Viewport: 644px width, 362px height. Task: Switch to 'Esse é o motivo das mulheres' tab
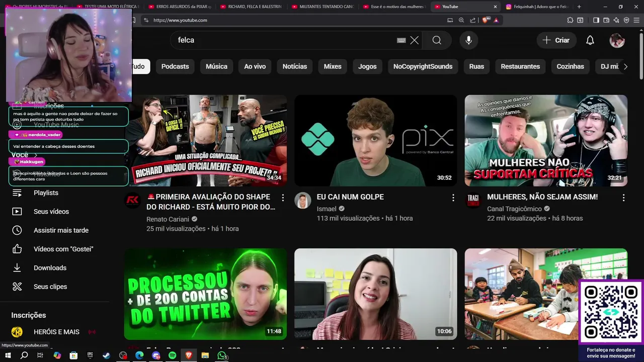(x=394, y=7)
